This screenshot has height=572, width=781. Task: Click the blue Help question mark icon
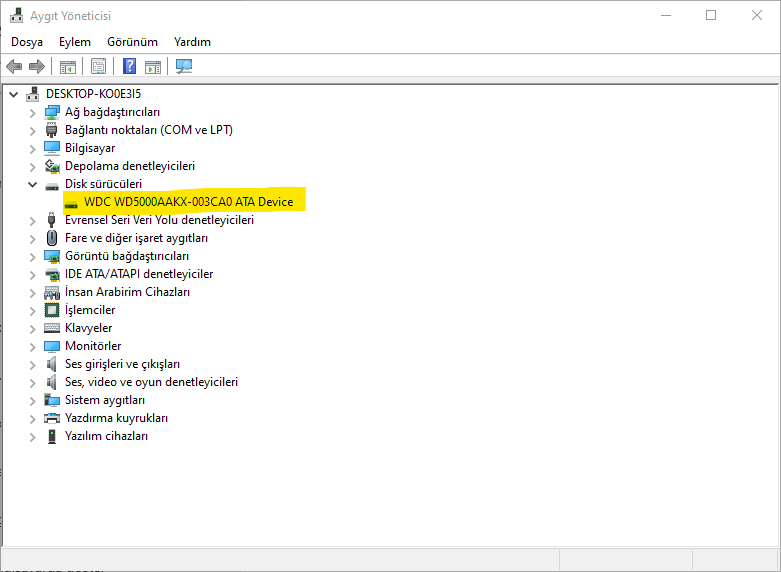click(130, 66)
